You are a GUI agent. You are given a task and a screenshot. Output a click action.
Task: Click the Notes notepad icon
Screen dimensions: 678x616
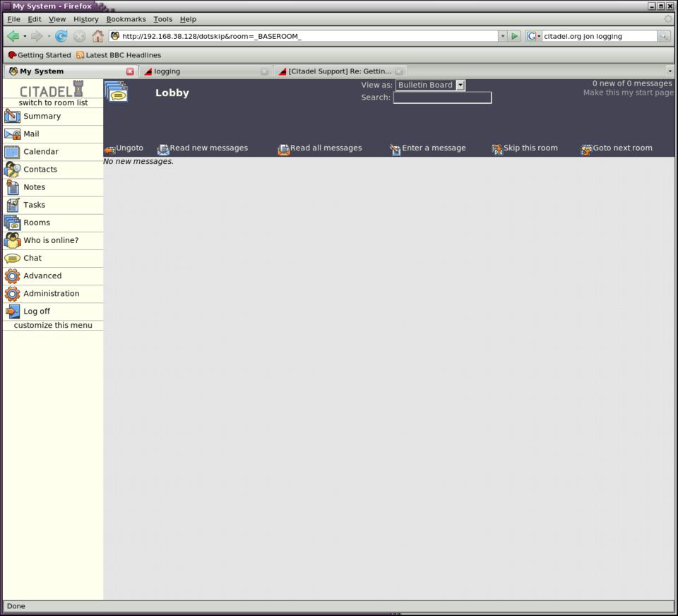[x=12, y=187]
